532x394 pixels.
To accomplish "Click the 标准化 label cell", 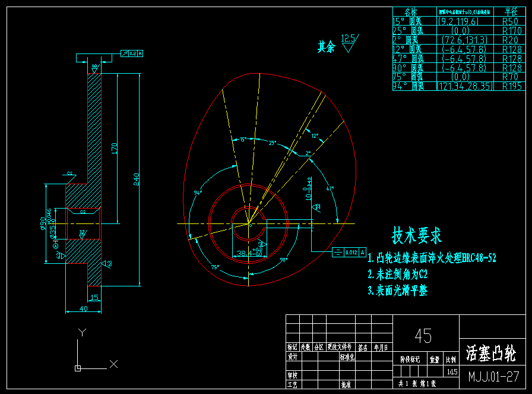I will click(x=347, y=357).
